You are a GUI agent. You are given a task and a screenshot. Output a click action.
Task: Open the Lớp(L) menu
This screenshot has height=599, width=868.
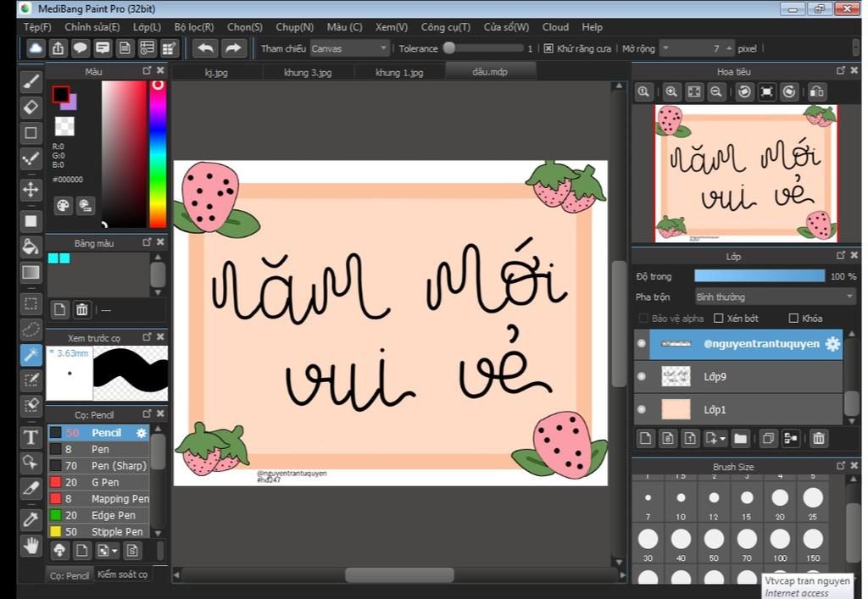147,27
